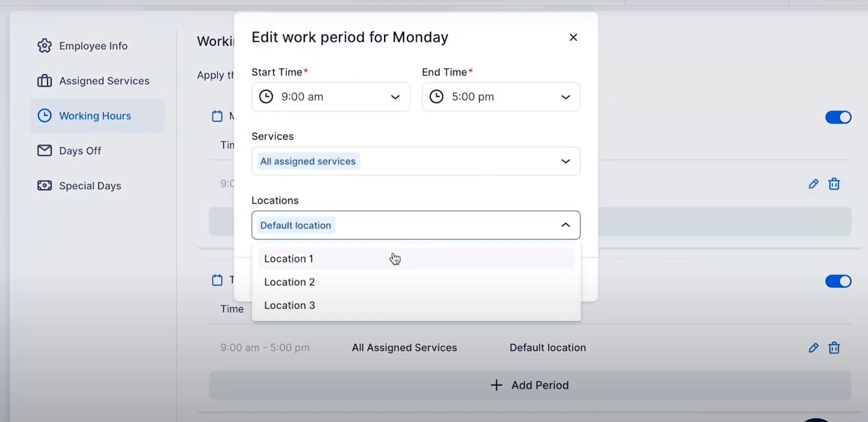Image resolution: width=868 pixels, height=422 pixels.
Task: Collapse the Locations dropdown chevron
Action: 565,225
